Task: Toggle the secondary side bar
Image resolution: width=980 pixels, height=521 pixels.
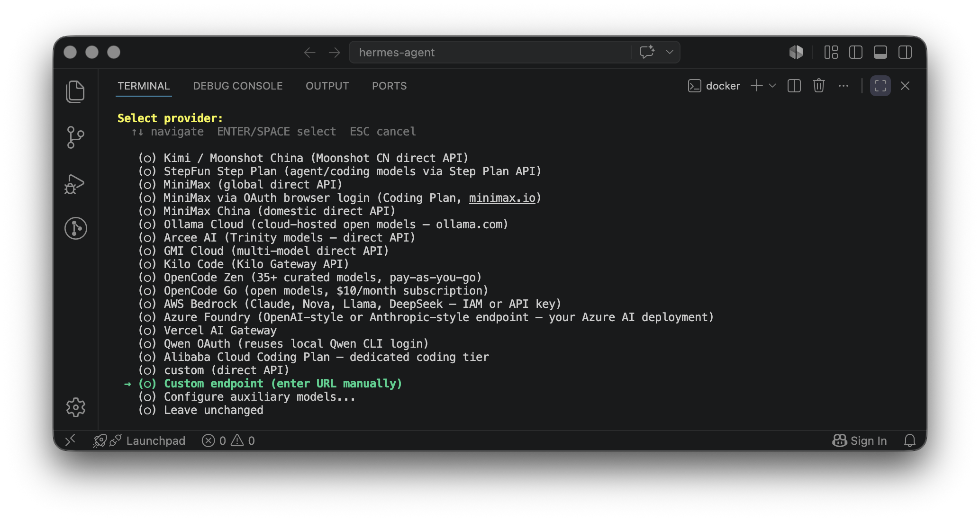Action: 905,52
